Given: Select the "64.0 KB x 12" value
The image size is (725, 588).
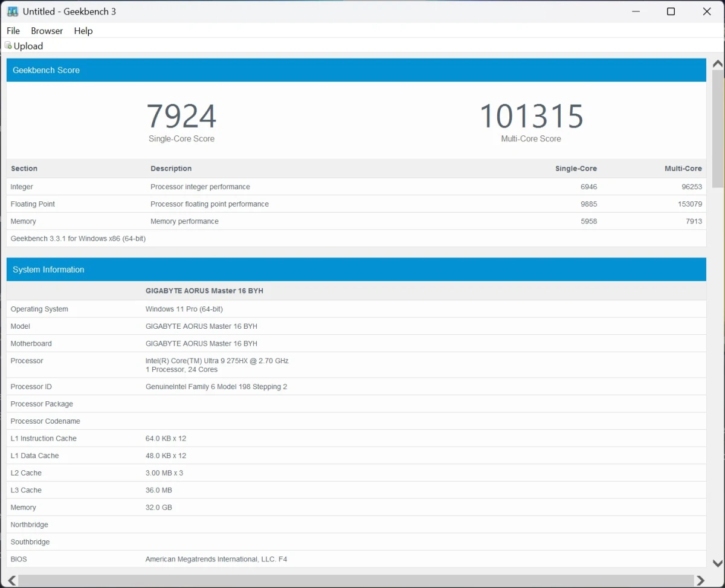Looking at the screenshot, I should coord(166,439).
